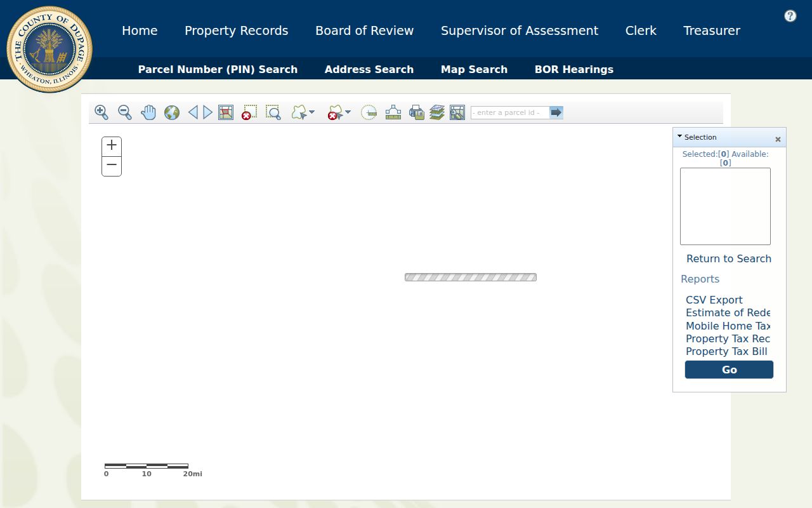Open BOR Hearings page
This screenshot has width=812, height=508.
coord(574,69)
